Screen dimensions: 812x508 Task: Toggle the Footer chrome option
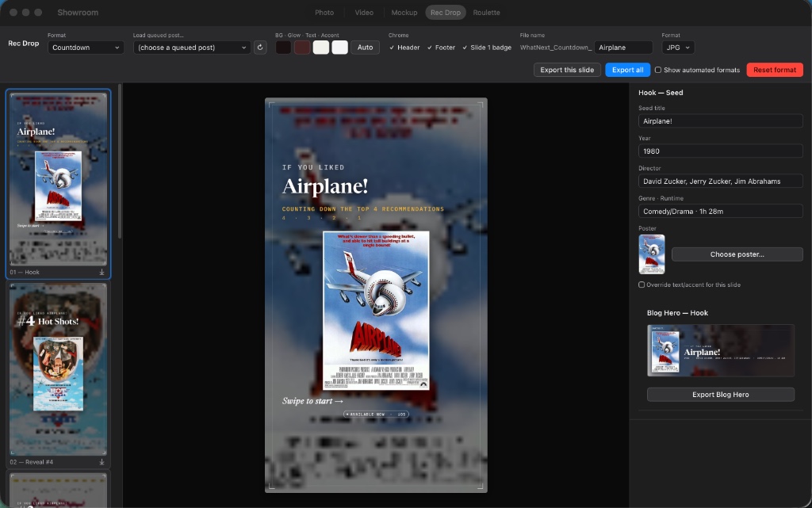(x=441, y=47)
